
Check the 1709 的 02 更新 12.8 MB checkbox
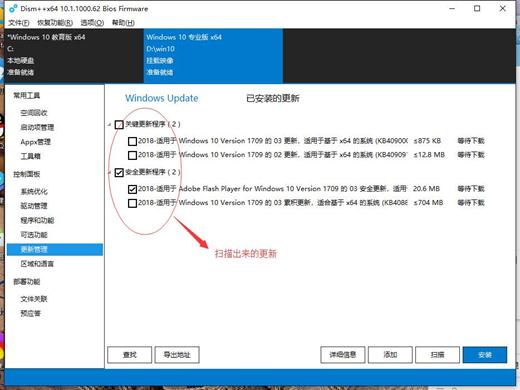point(132,155)
